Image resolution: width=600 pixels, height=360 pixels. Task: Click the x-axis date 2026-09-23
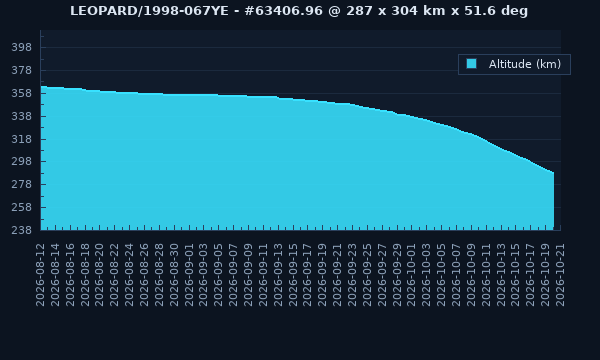point(352,275)
